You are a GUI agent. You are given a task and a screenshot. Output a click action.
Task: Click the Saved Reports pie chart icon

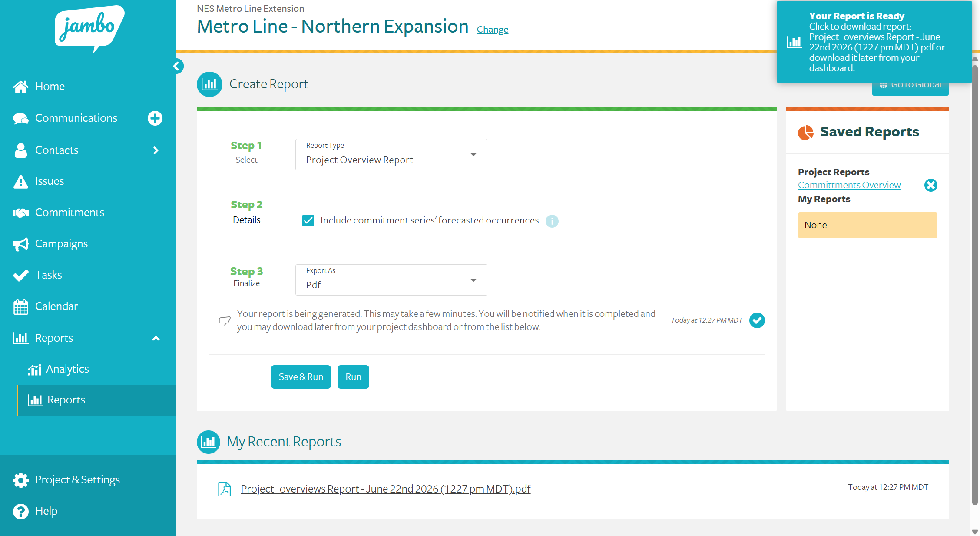(806, 132)
